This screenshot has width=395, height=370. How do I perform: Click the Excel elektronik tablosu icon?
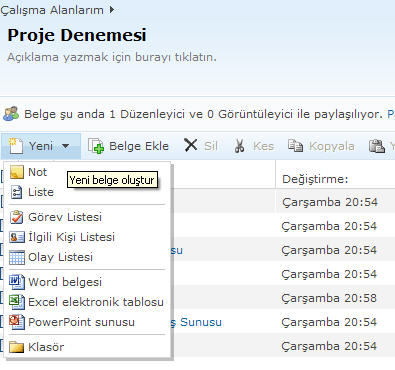(17, 302)
